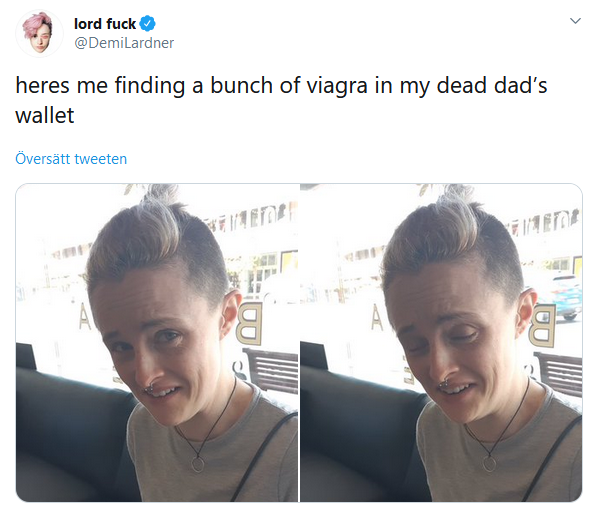Open the right photo in the tweet
The width and height of the screenshot is (590, 517).
point(441,342)
